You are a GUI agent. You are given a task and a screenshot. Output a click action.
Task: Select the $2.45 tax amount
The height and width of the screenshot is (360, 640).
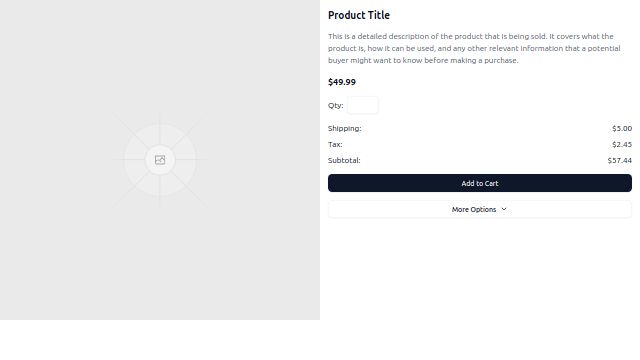click(622, 144)
